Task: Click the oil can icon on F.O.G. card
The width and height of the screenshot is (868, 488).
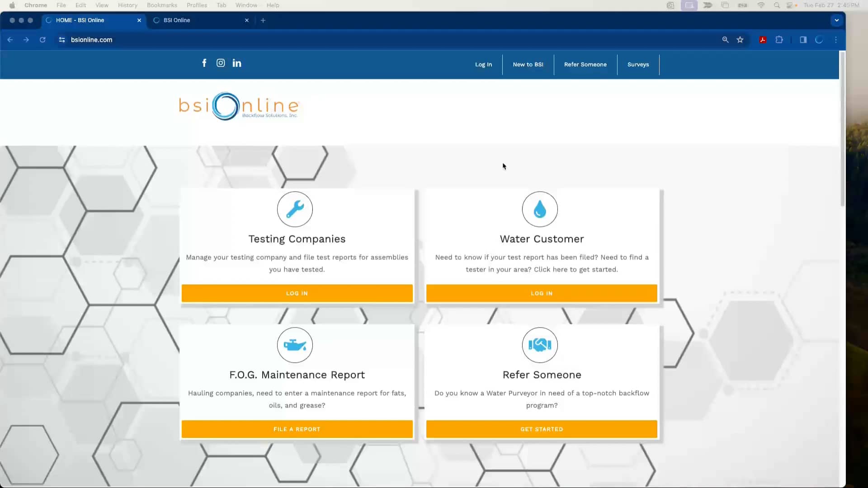Action: pos(294,345)
